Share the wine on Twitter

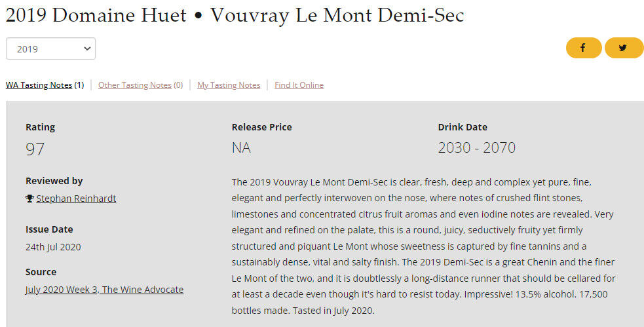pos(623,48)
